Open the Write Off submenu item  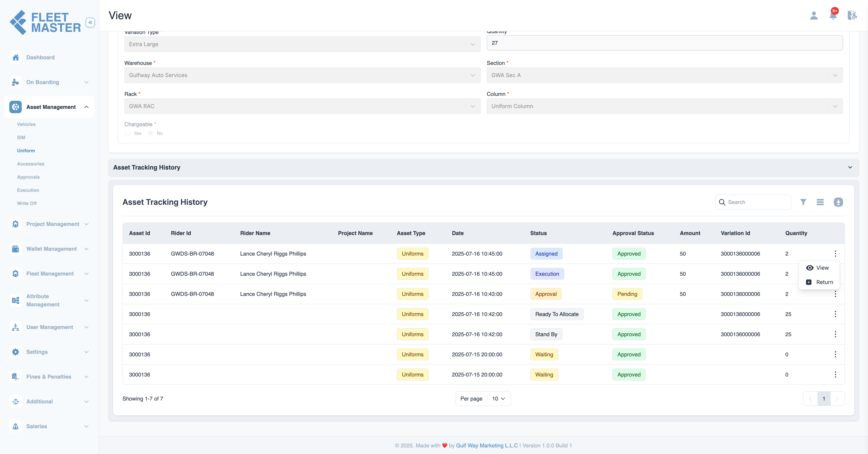click(x=27, y=203)
